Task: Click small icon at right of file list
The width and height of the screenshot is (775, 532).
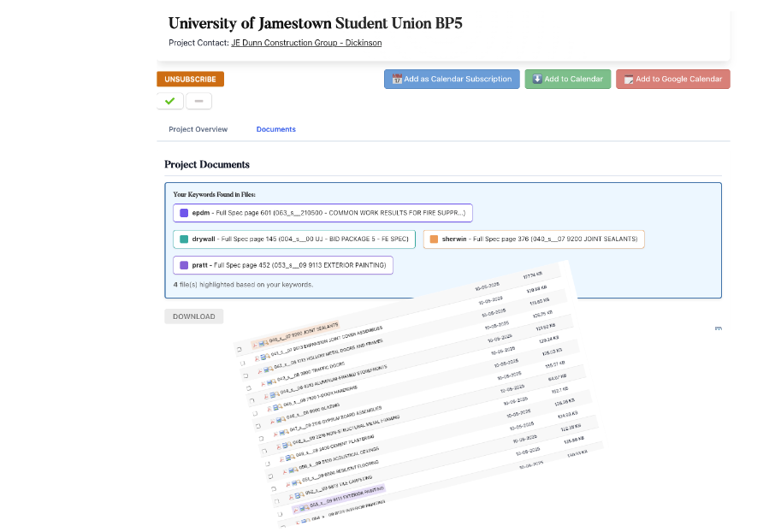Action: [x=718, y=328]
